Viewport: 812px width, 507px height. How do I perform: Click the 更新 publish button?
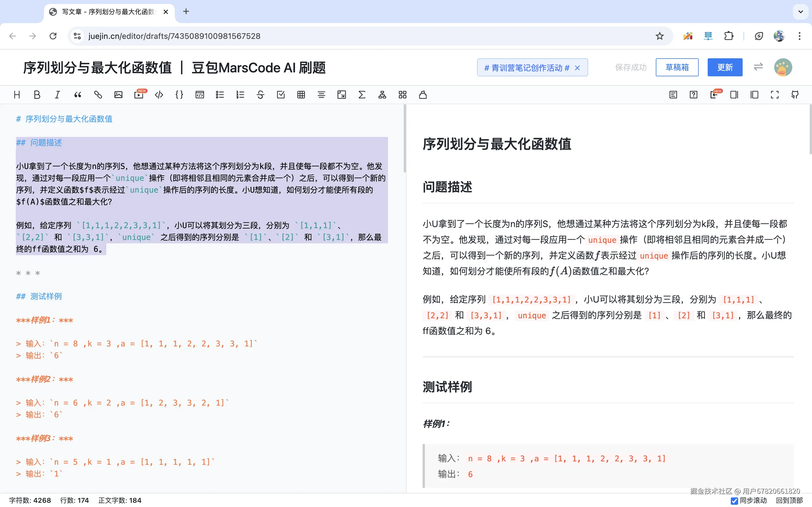tap(725, 67)
